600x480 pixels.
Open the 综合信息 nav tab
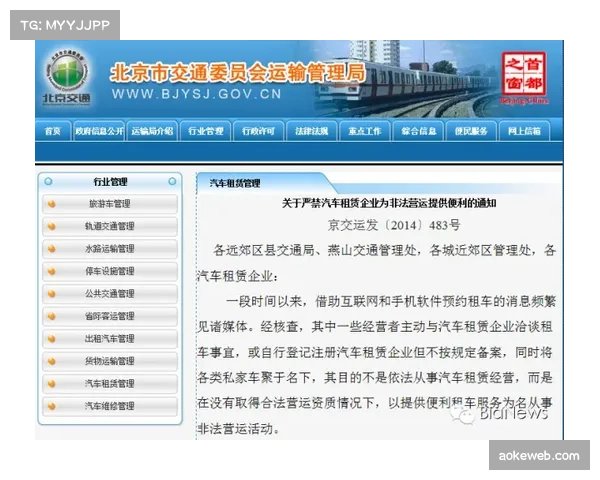point(418,131)
